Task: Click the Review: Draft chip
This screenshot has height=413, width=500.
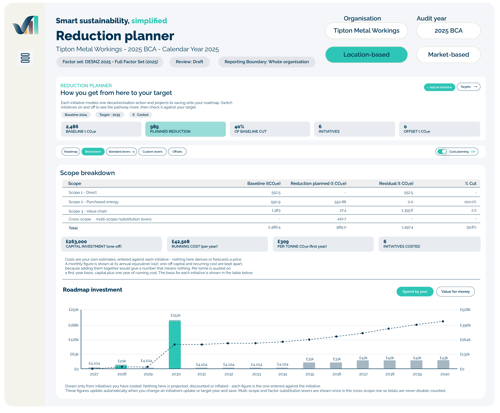Action: point(189,62)
